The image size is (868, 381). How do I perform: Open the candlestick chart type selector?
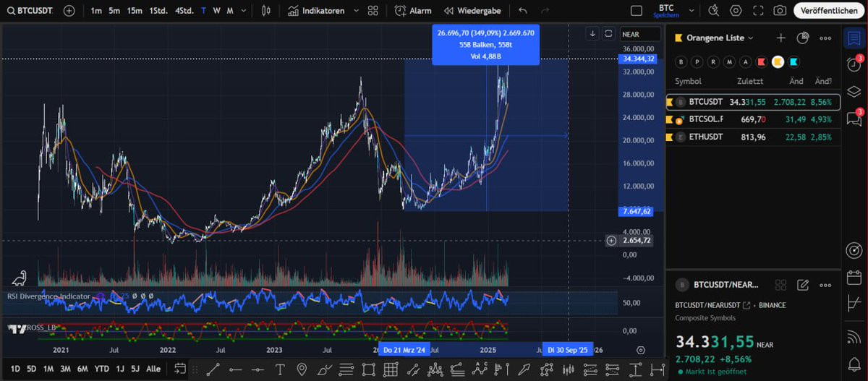pos(267,11)
